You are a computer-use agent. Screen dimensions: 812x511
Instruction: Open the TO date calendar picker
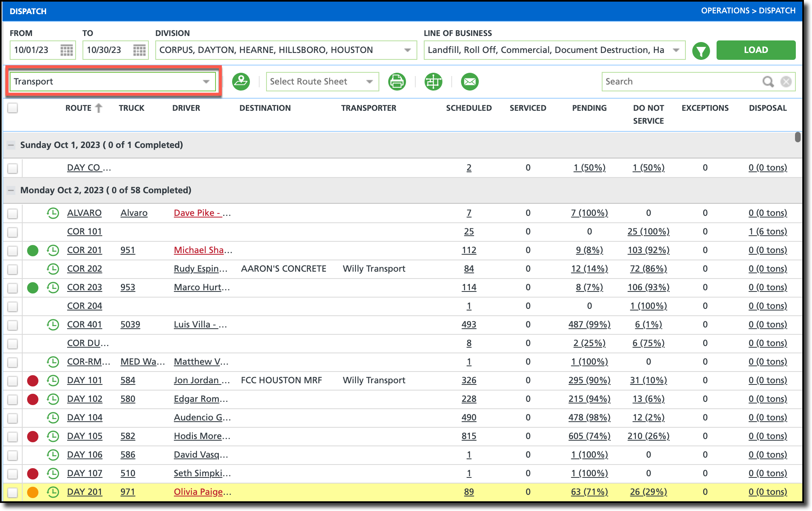pyautogui.click(x=140, y=50)
